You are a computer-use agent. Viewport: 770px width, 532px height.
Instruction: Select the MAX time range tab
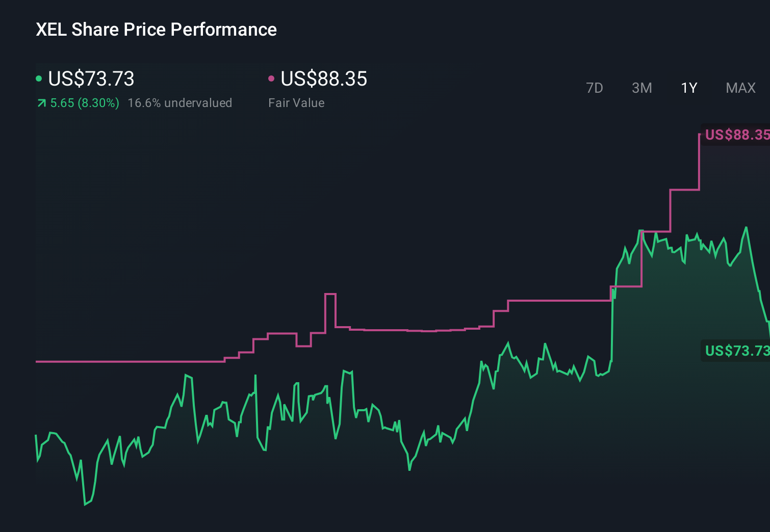click(x=740, y=88)
